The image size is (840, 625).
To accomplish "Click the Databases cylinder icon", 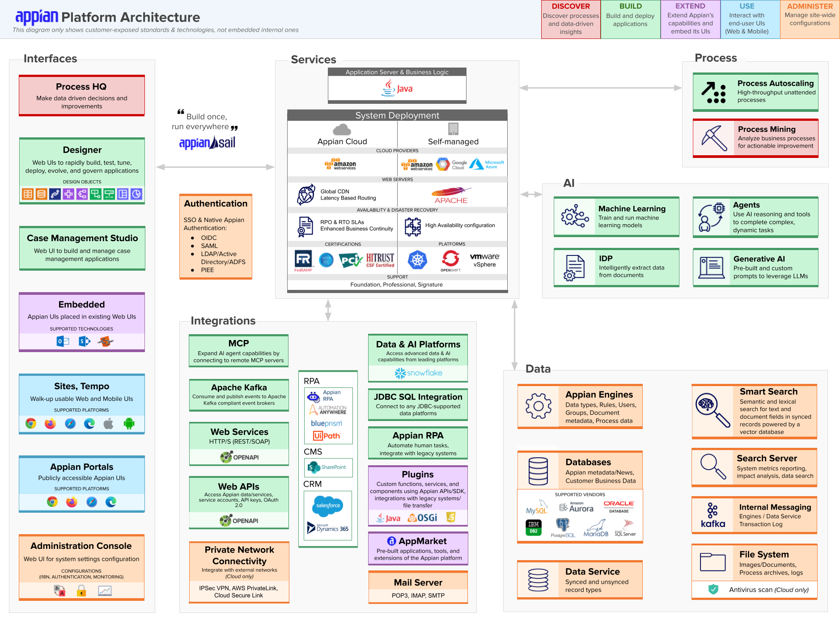I will click(x=538, y=471).
